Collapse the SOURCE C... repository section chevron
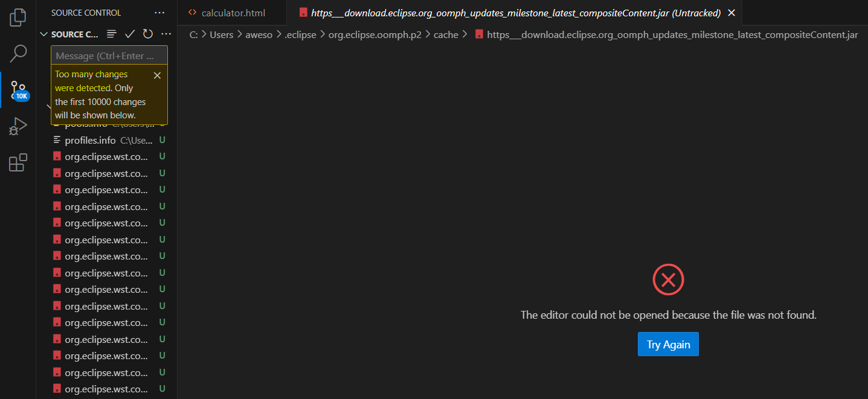The width and height of the screenshot is (868, 399). (43, 34)
